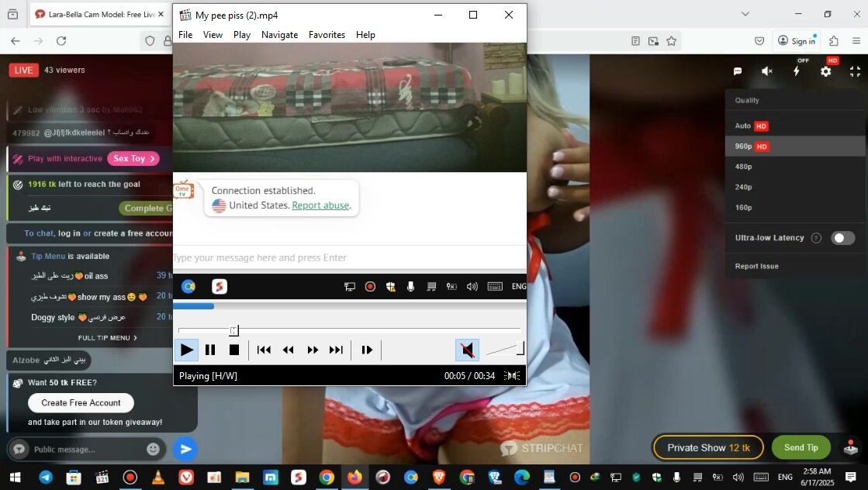Expand the Full Tip Menu
Screen dimensions: 868x490
point(107,338)
